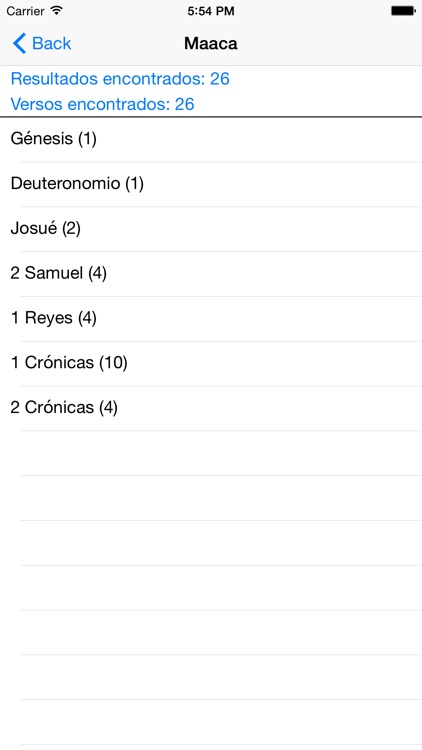Tap Versos encontrados: 26 text
Screen dimensions: 422x750
pyautogui.click(x=102, y=104)
